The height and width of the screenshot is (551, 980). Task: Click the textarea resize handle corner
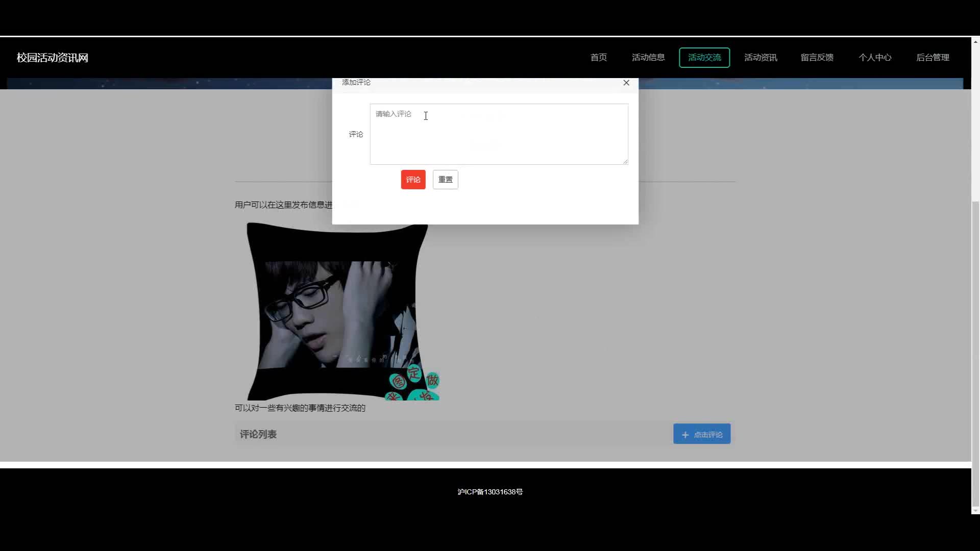(625, 161)
